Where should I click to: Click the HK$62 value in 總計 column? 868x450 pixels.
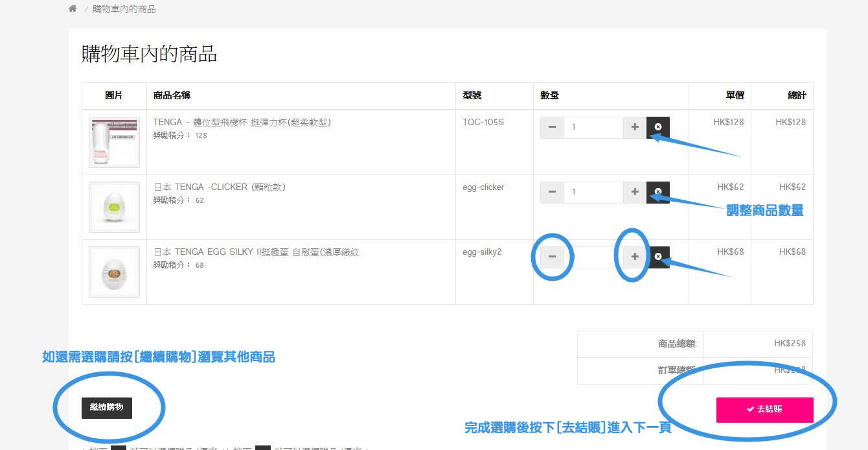click(x=793, y=187)
